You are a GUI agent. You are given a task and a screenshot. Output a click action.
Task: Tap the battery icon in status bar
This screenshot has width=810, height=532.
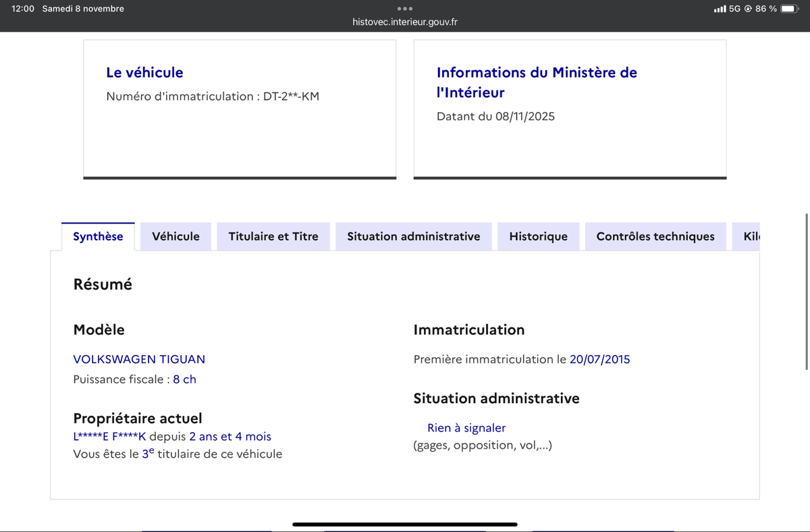(790, 9)
